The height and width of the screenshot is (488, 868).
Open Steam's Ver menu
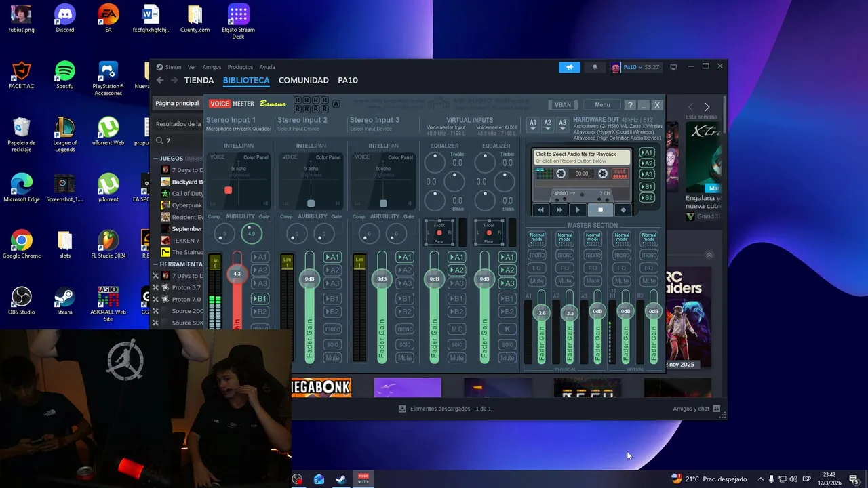click(192, 67)
